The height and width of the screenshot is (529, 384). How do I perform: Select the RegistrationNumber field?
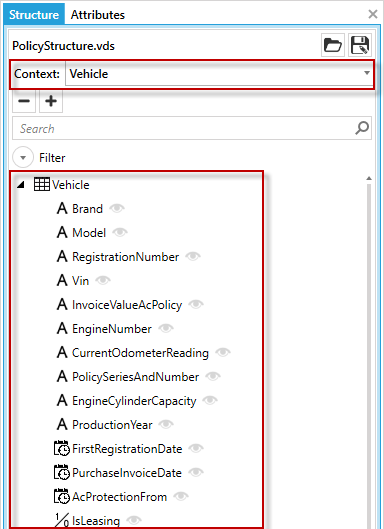point(126,257)
